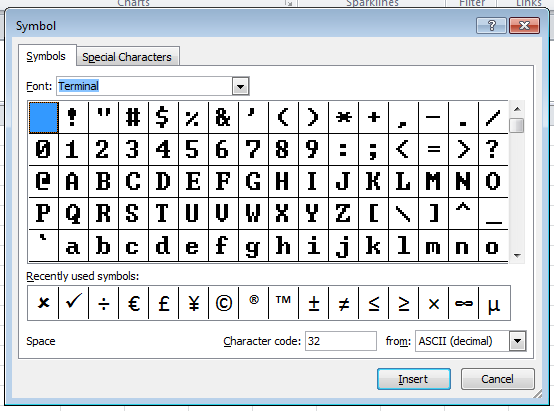Click the symbol grid scroll up arrow
The width and height of the screenshot is (554, 411).
[x=517, y=109]
